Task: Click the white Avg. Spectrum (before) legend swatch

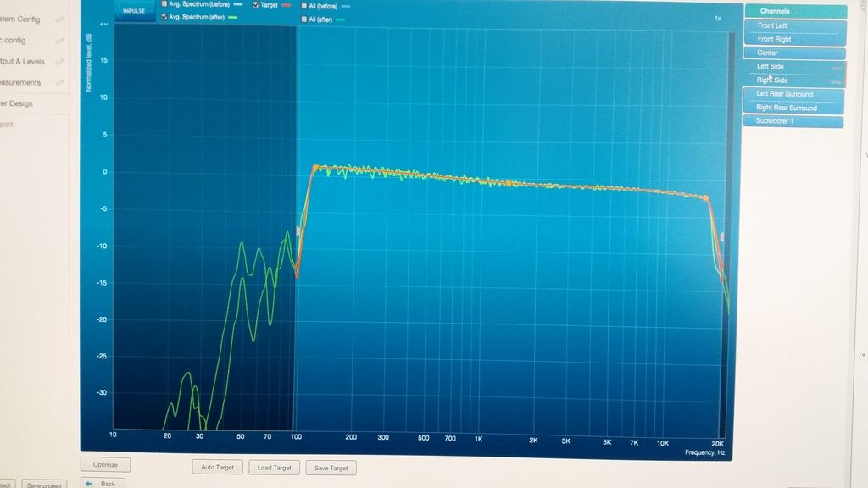Action: (237, 4)
